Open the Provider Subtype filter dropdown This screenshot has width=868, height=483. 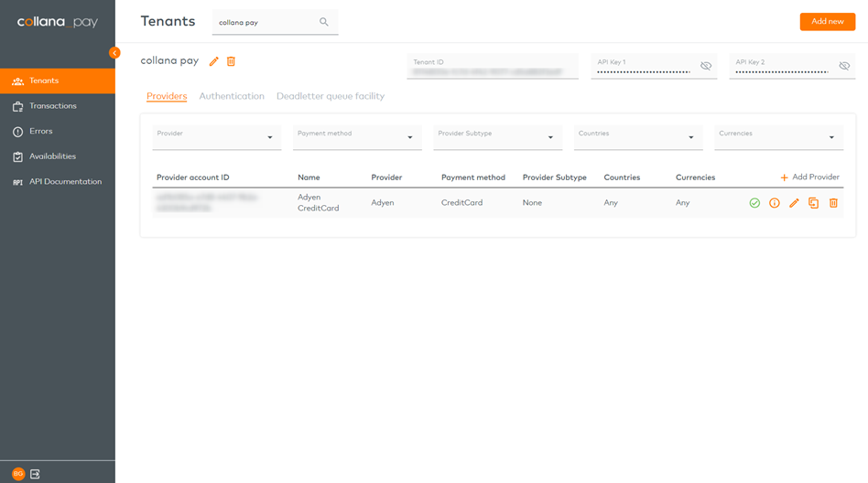coord(498,137)
